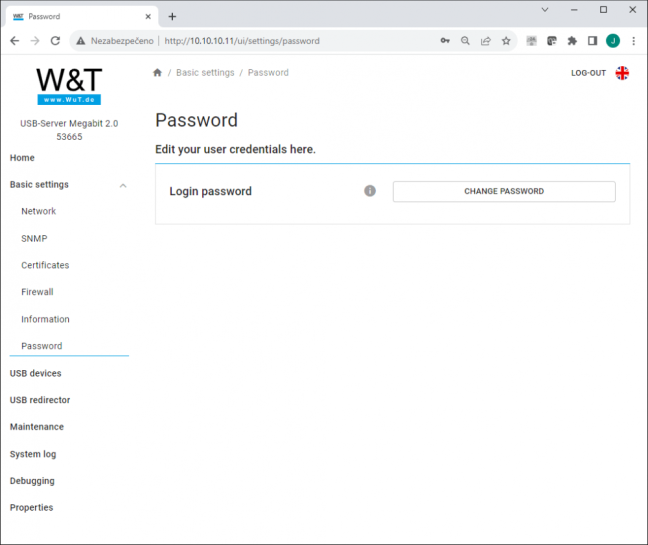Click the Login password label
Viewport: 648px width, 545px height.
point(210,191)
